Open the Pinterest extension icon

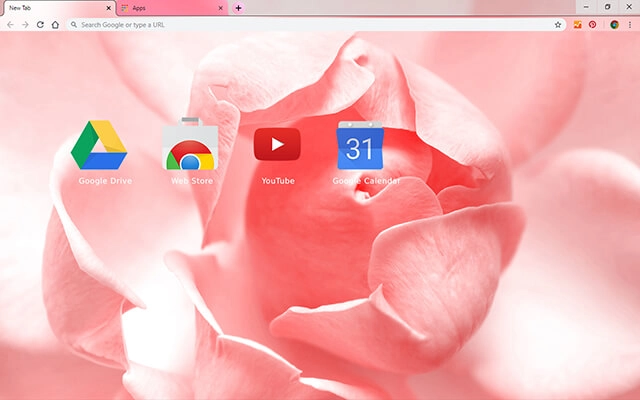pyautogui.click(x=592, y=25)
